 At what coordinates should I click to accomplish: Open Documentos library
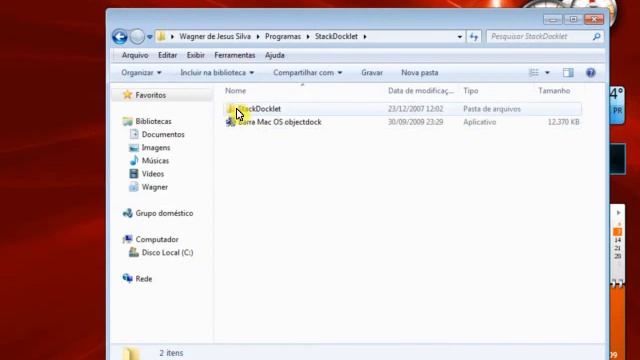(x=163, y=134)
